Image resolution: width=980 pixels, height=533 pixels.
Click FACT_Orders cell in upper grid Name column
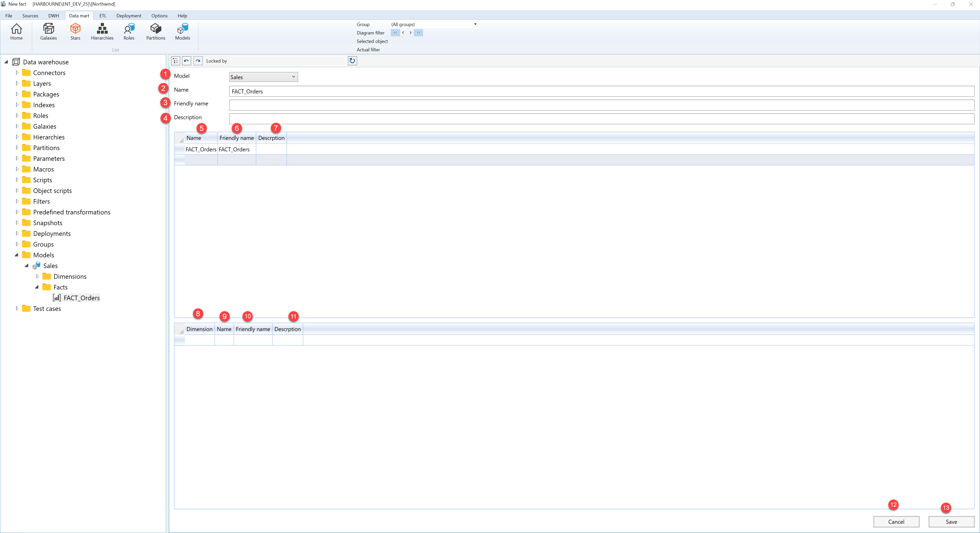coord(201,149)
